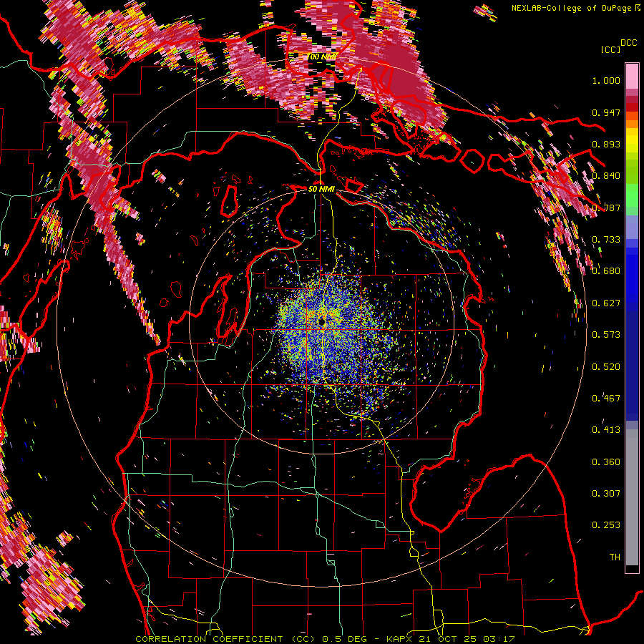The height and width of the screenshot is (644, 644).
Task: Pick the light pink band on color bar
Action: pyautogui.click(x=632, y=76)
